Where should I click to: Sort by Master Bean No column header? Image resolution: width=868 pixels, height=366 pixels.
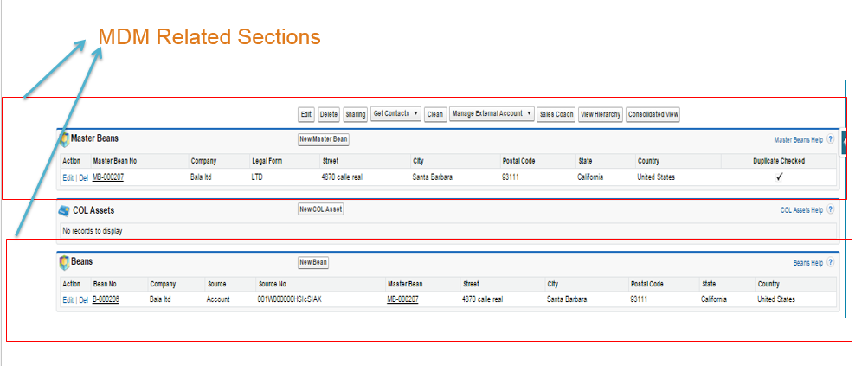[114, 161]
